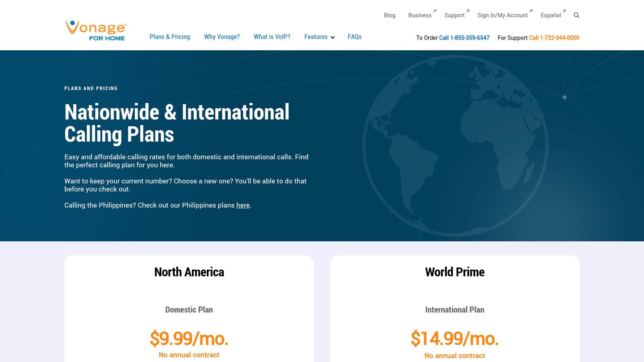Click the external link arrow beside Español
The height and width of the screenshot is (362, 644).
click(x=565, y=11)
